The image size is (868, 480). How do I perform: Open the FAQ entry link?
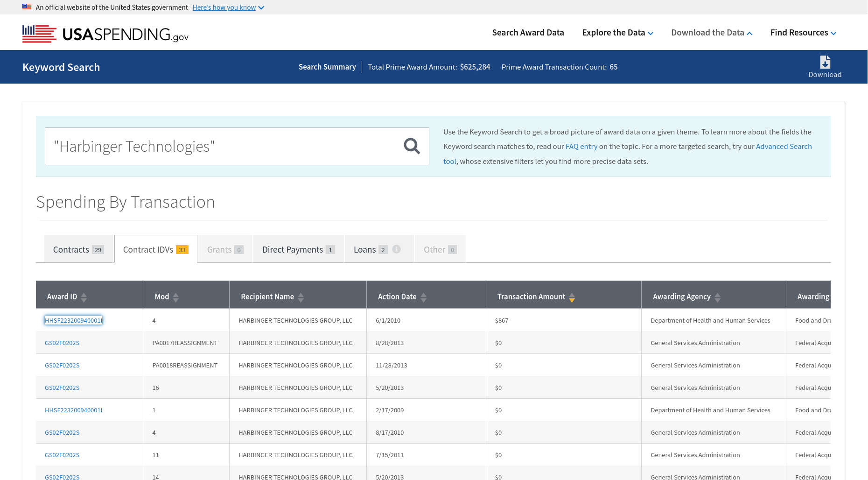pyautogui.click(x=581, y=147)
